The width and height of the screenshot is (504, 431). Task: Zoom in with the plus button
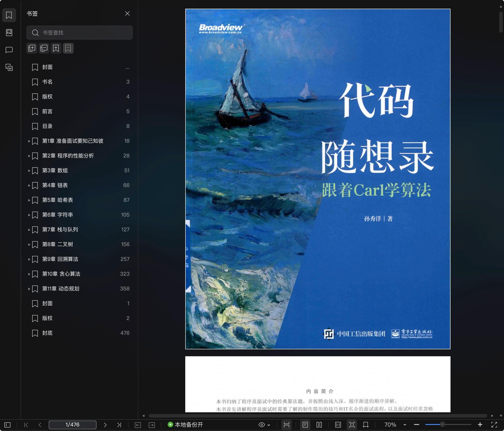(x=480, y=425)
